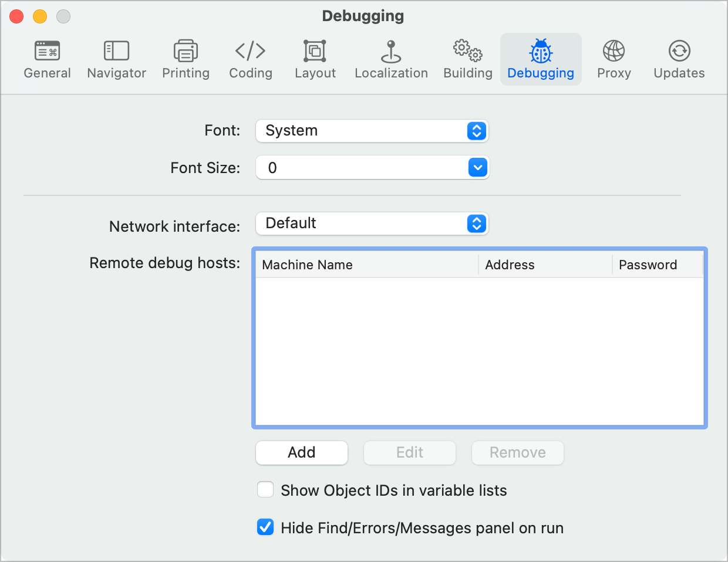Screen dimensions: 728x562
Task: Enable Show Object IDs in variable lists
Action: [x=265, y=490]
